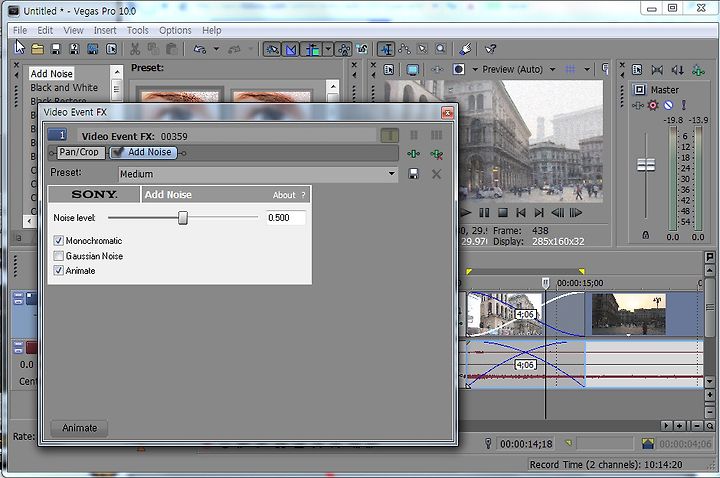The image size is (720, 478).
Task: Open the View menu
Action: pyautogui.click(x=73, y=30)
